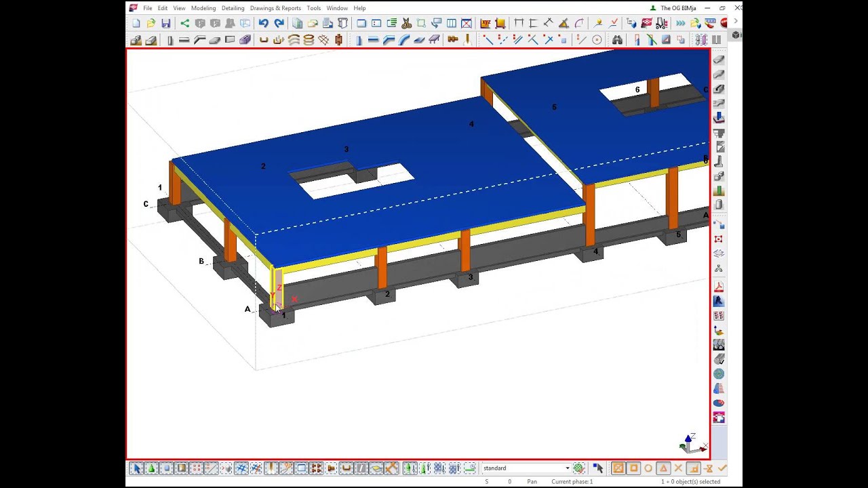Select the concrete beam tool
The width and height of the screenshot is (868, 488).
point(184,40)
